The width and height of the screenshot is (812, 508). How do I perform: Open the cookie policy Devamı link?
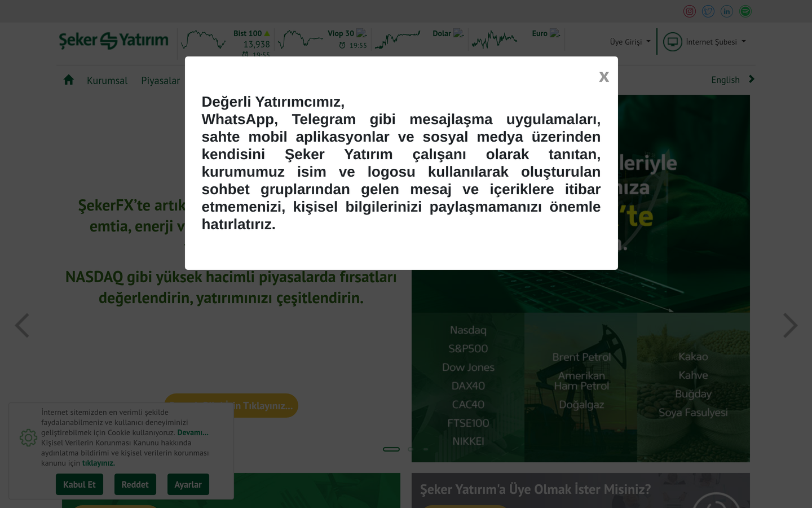click(193, 432)
